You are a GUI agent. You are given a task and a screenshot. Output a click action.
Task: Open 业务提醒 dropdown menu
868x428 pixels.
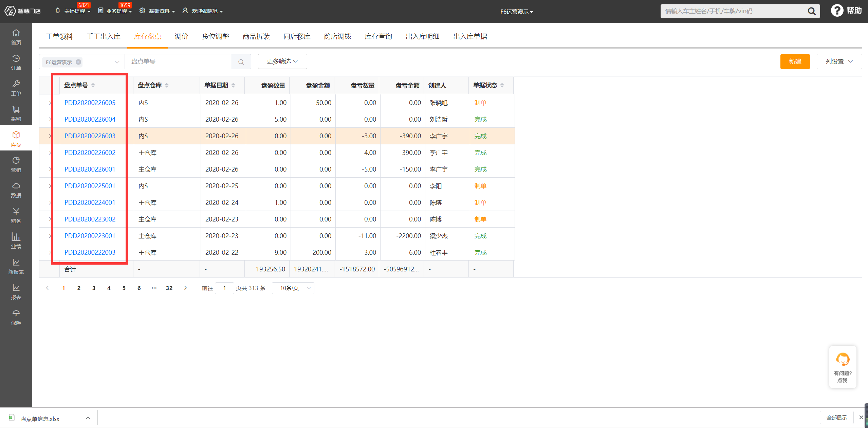pyautogui.click(x=115, y=11)
